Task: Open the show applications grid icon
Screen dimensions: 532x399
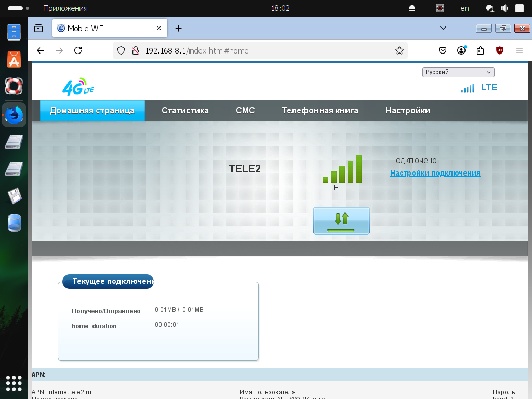Action: click(x=14, y=383)
